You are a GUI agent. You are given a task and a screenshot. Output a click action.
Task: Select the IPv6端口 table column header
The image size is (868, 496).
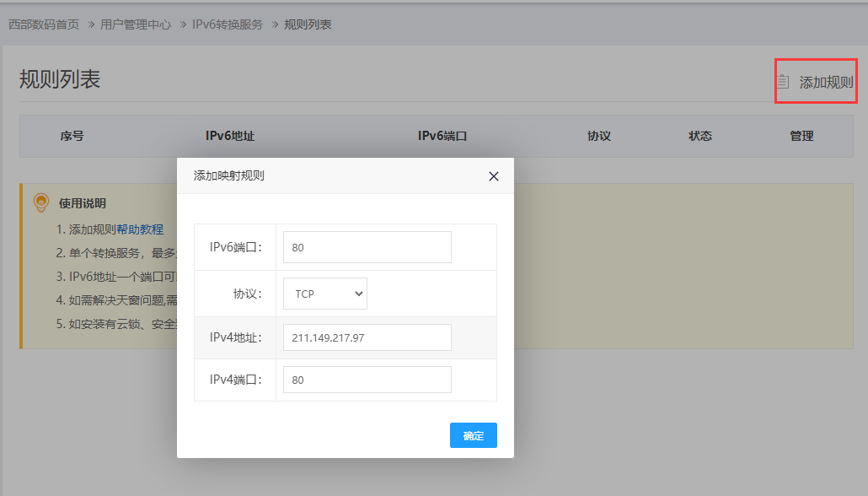[442, 136]
